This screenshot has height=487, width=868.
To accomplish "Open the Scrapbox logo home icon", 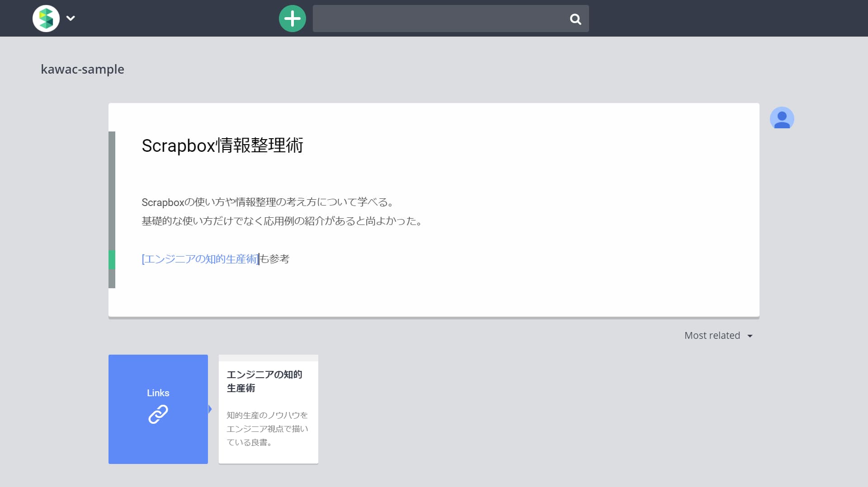I will 46,19.
